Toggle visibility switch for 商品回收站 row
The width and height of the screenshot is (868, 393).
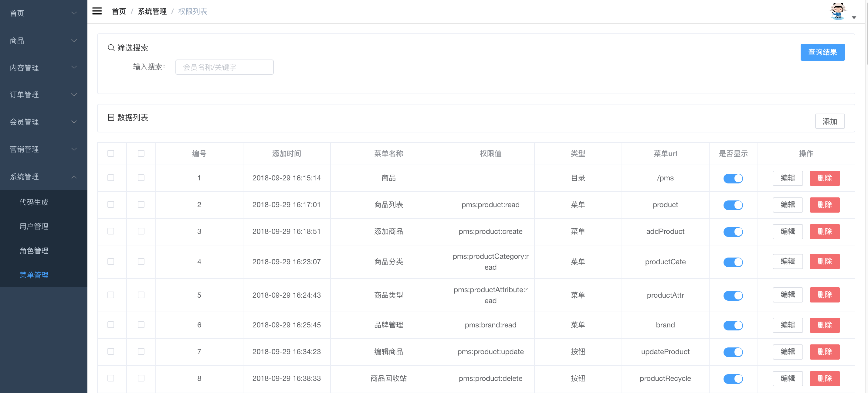pyautogui.click(x=733, y=378)
